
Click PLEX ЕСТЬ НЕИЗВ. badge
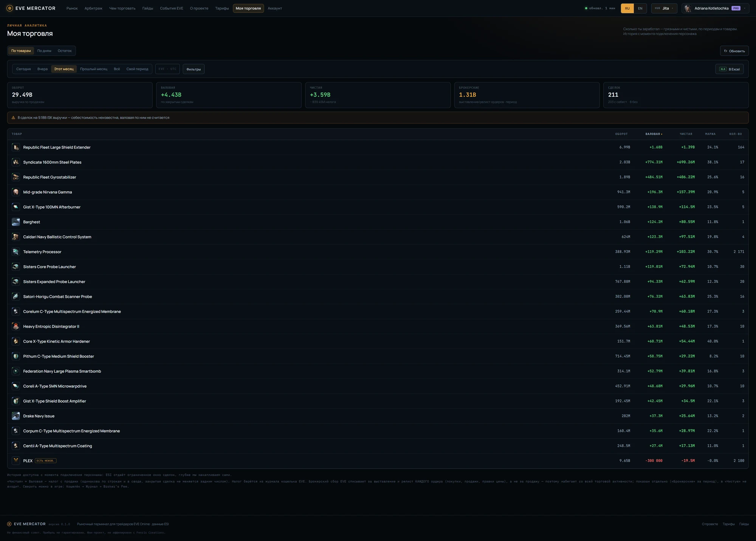(46, 461)
